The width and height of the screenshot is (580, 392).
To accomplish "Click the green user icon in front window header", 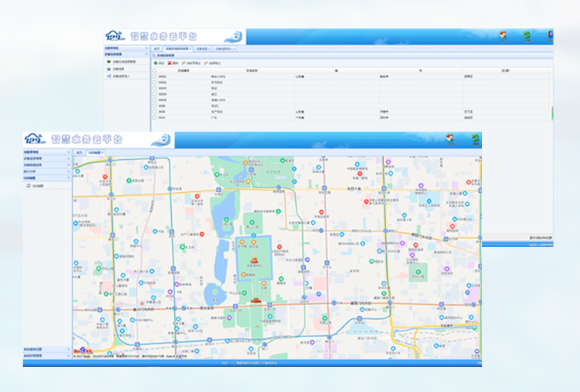I will [x=475, y=140].
